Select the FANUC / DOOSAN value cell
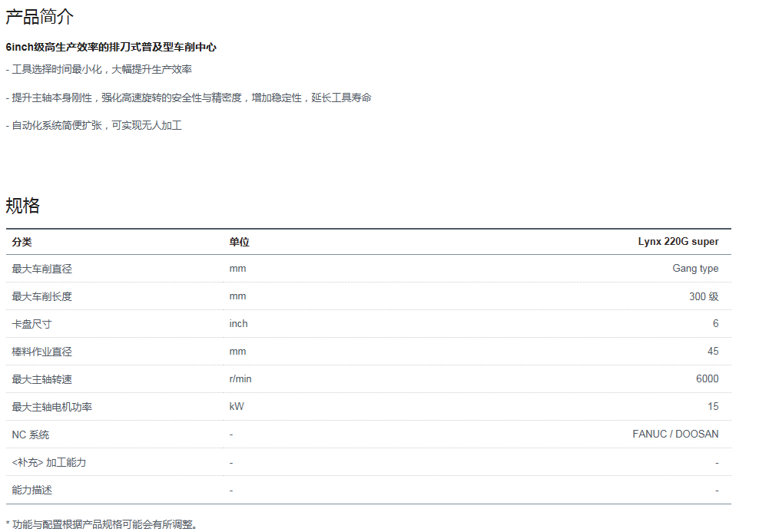759x532 pixels. (675, 435)
